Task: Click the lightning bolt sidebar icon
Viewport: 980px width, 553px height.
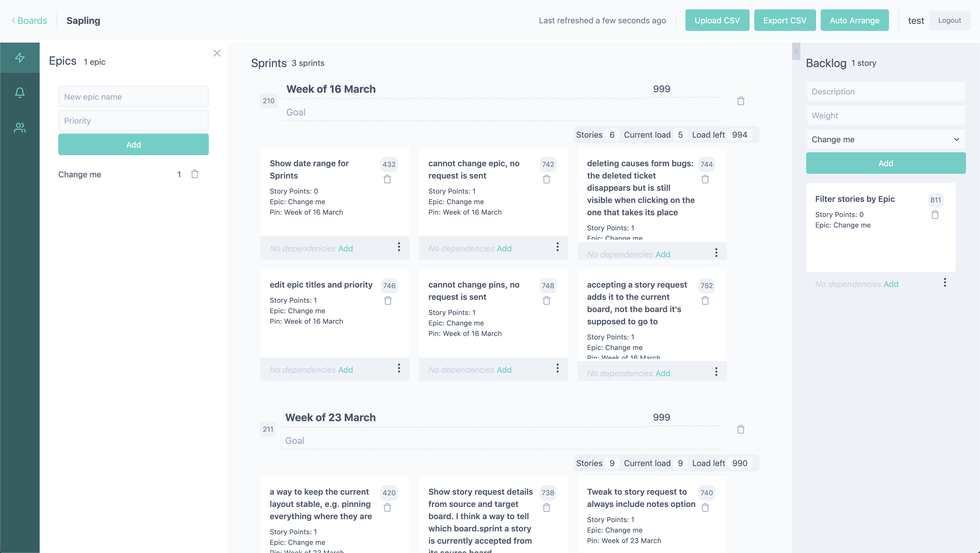Action: point(20,57)
